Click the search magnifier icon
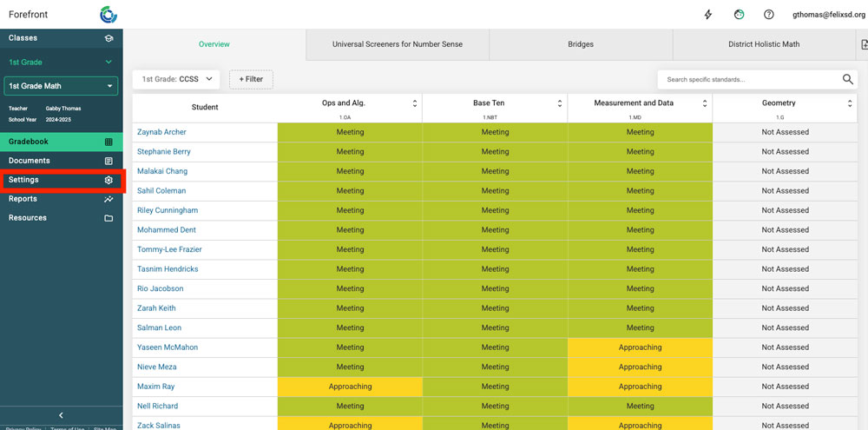Screen dimensions: 868x430 point(848,80)
